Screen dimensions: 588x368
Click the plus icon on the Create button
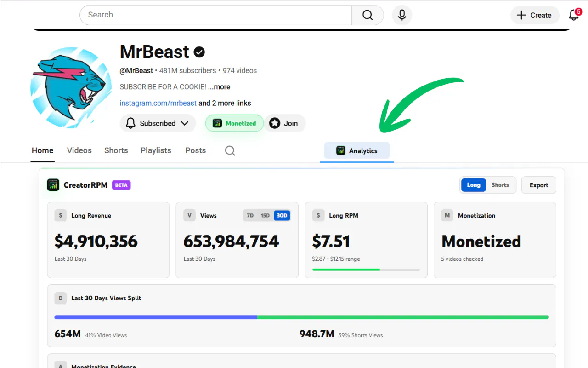521,15
